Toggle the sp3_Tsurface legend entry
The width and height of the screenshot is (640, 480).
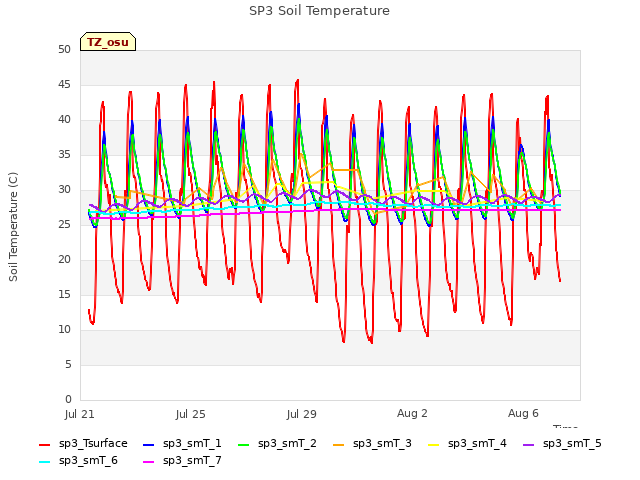click(83, 443)
